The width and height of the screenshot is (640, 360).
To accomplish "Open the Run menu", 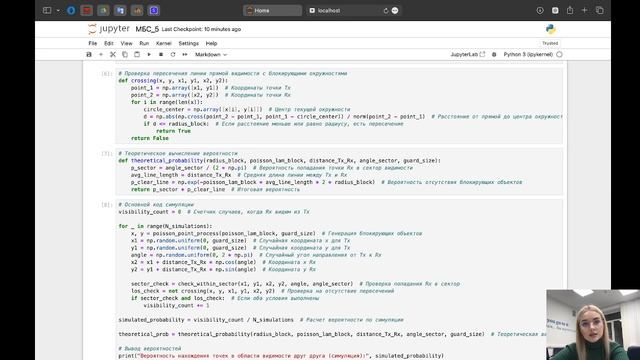I will click(x=144, y=43).
